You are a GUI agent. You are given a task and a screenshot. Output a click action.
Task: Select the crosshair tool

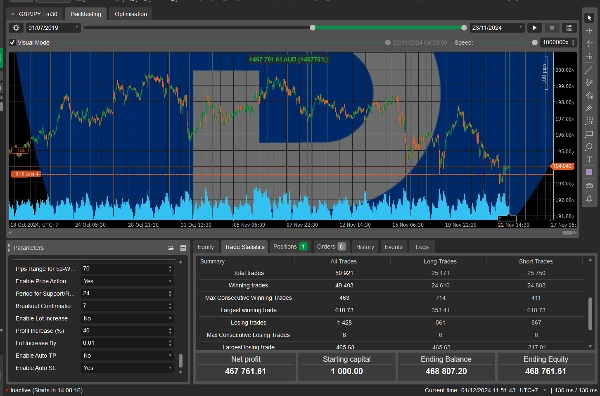click(589, 31)
